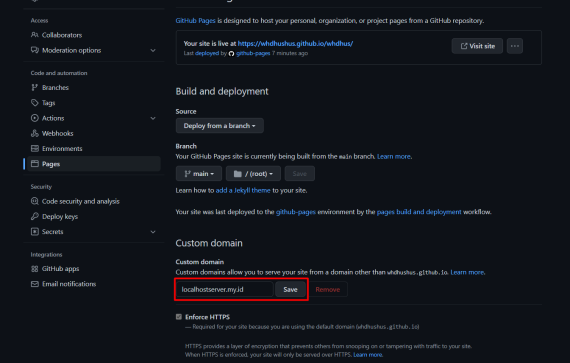Click the github-pages user link near top
This screenshot has height=363, width=570.
[253, 53]
